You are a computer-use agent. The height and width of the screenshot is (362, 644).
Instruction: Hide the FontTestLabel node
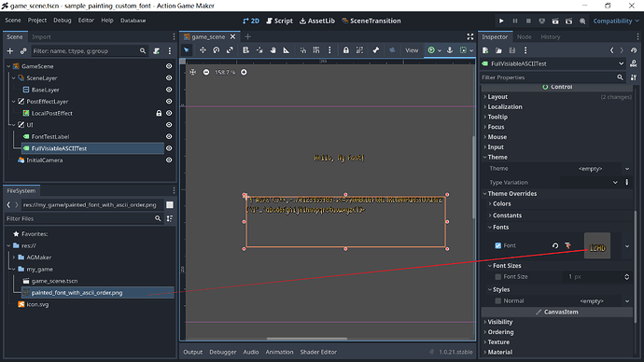point(169,136)
